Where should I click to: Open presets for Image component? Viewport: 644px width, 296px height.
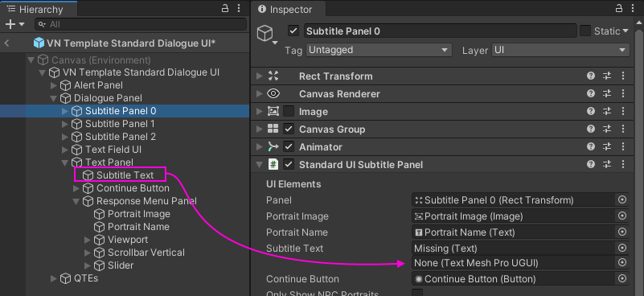point(607,112)
